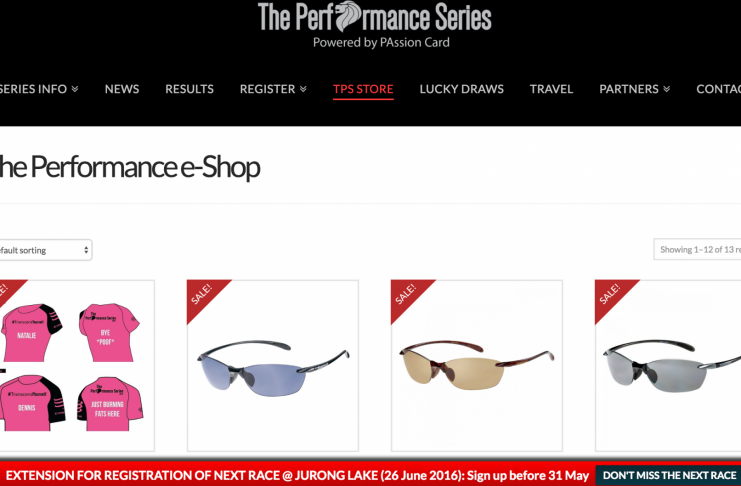This screenshot has width=741, height=486.
Task: Expand the PARTNERS menu chevron
Action: (x=666, y=89)
